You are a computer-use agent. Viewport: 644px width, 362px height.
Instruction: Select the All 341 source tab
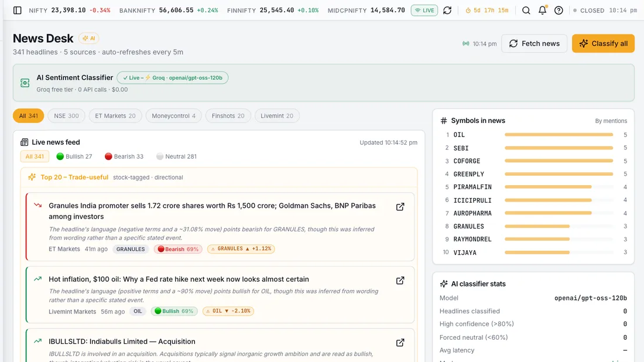[28, 116]
